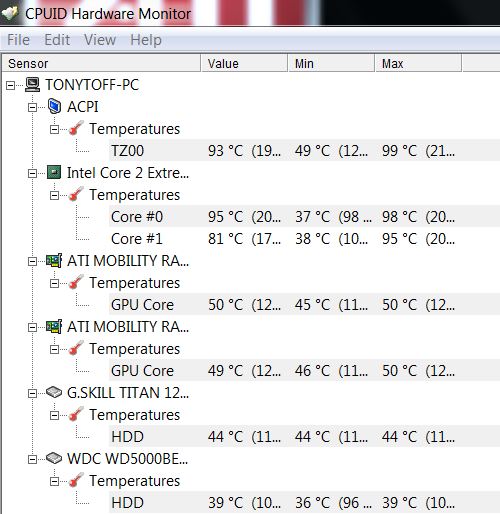Image resolution: width=500 pixels, height=514 pixels.
Task: Collapse the second ATI MOBILITY node
Action: click(33, 327)
